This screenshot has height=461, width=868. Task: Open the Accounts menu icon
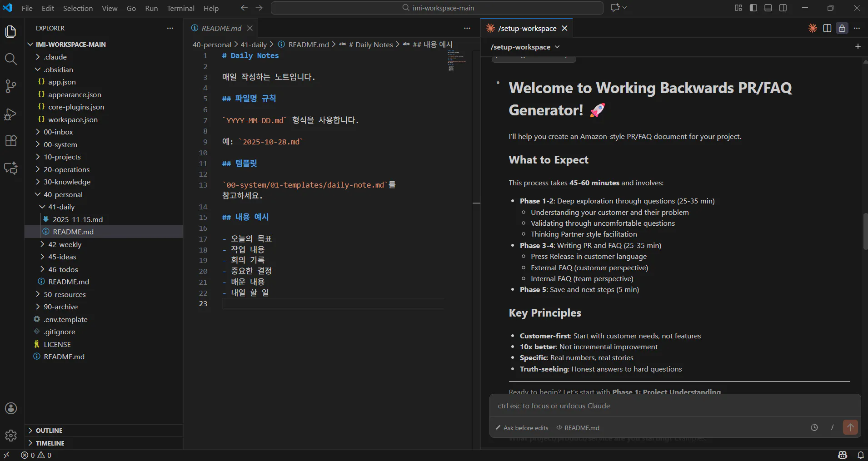[x=11, y=408]
